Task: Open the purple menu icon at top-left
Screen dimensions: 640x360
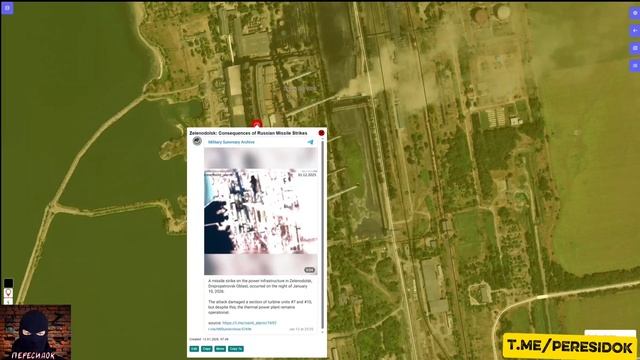Action: pyautogui.click(x=7, y=8)
